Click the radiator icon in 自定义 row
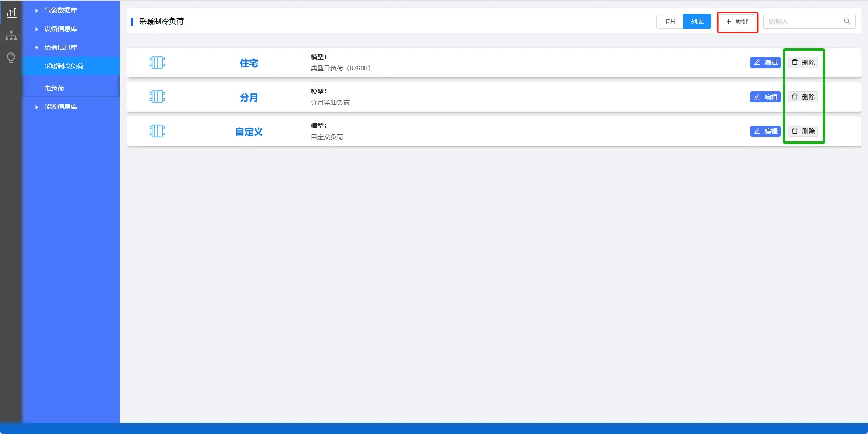Screen dimensions: 868x434 157,131
